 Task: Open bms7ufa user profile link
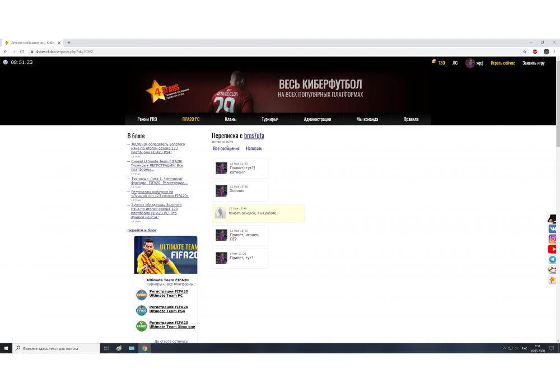click(254, 136)
